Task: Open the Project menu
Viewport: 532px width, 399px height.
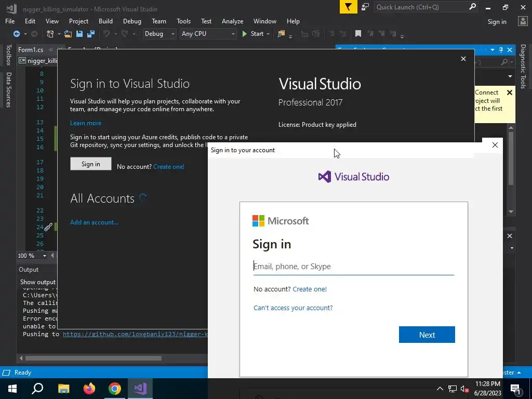Action: pos(78,21)
